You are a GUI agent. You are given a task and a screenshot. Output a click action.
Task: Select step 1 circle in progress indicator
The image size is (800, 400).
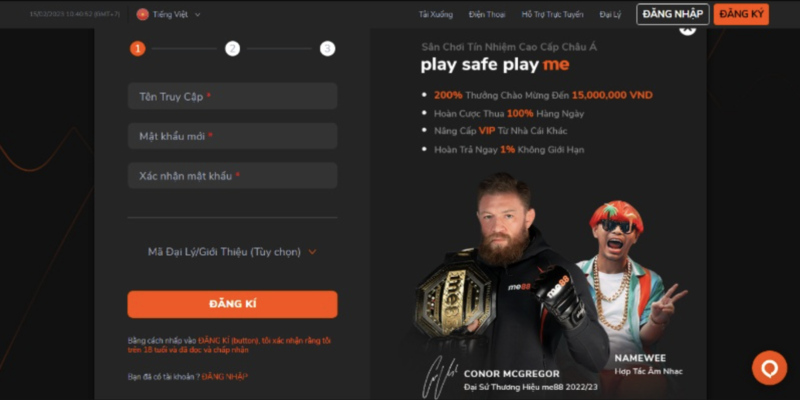pyautogui.click(x=137, y=48)
